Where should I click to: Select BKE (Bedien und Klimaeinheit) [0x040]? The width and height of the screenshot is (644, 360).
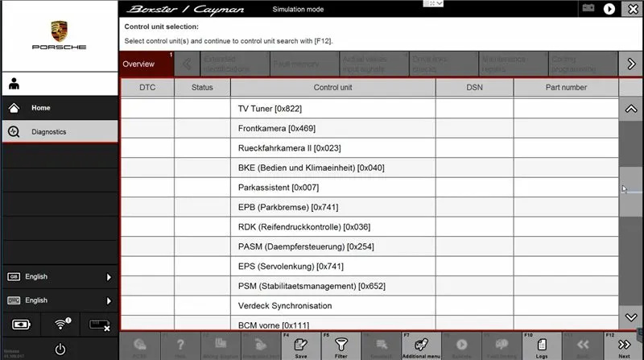tap(369, 168)
